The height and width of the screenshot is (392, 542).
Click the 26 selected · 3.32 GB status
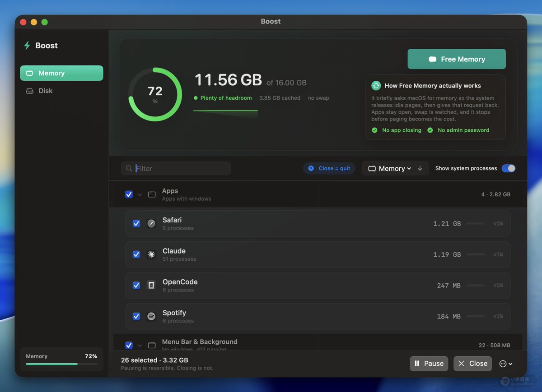coord(154,360)
